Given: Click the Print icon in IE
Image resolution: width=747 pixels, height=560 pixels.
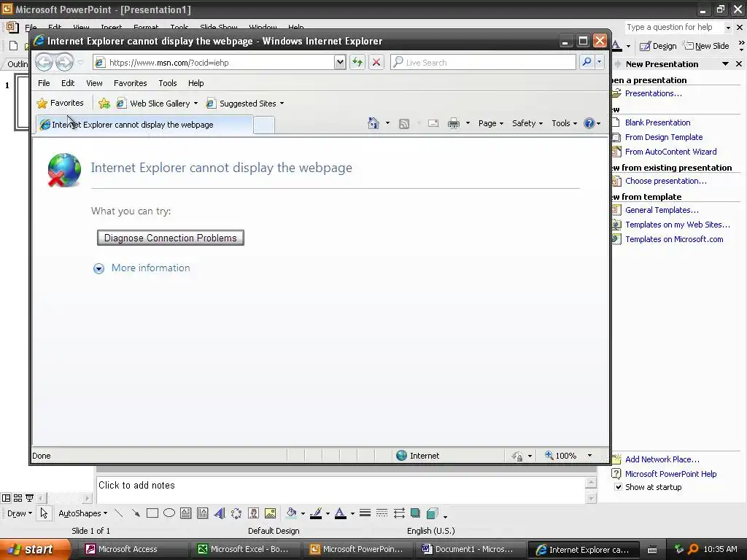Looking at the screenshot, I should pos(454,123).
